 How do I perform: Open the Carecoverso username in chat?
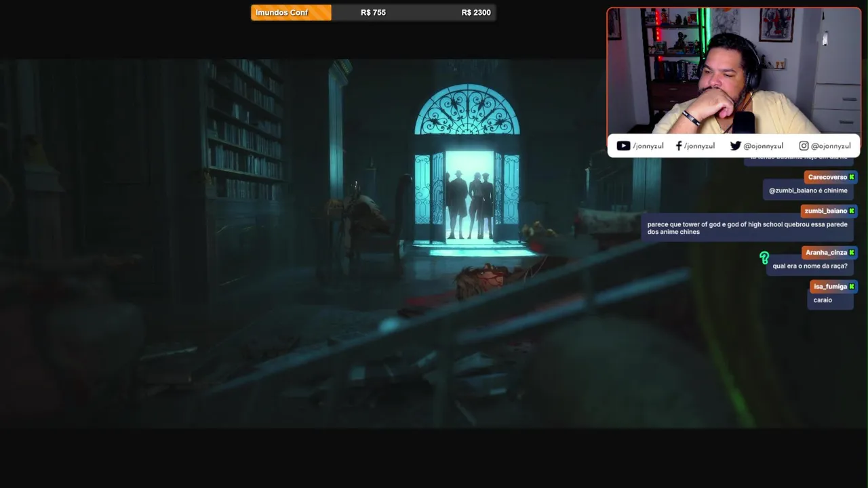tap(827, 177)
